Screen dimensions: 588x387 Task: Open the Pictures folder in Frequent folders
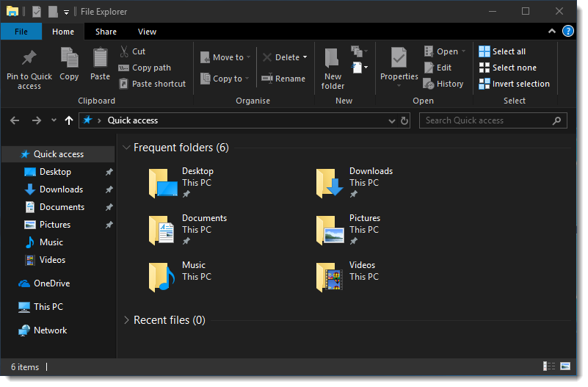(349, 230)
